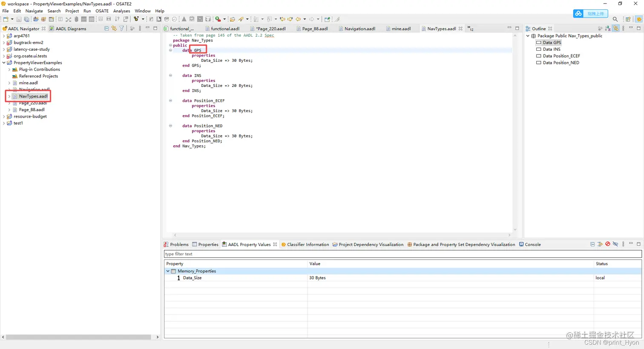Switch to AADL Diagrams tab
Viewport: 644px width, 349px height.
coord(68,29)
